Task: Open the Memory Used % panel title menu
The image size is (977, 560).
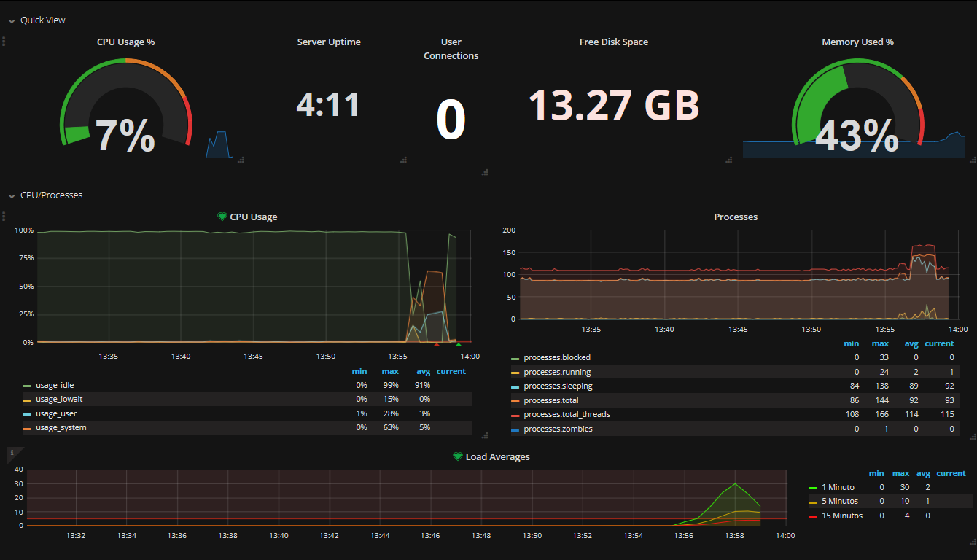Action: pyautogui.click(x=857, y=42)
